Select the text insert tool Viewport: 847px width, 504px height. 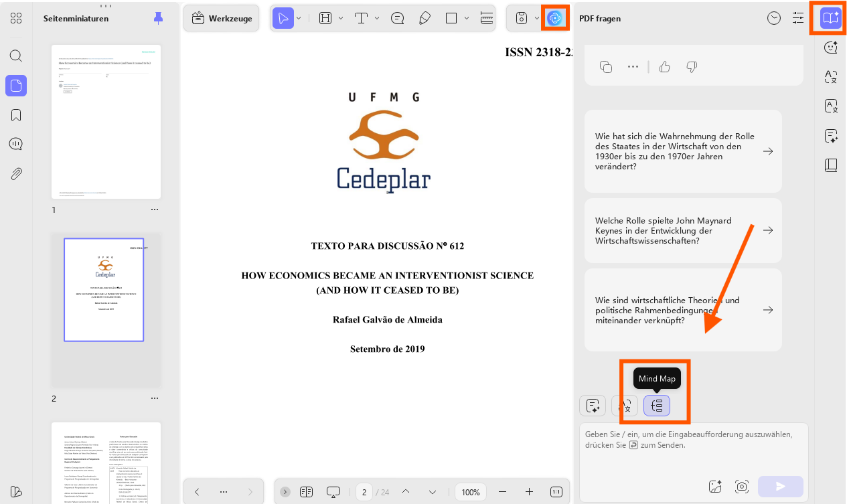pos(362,18)
